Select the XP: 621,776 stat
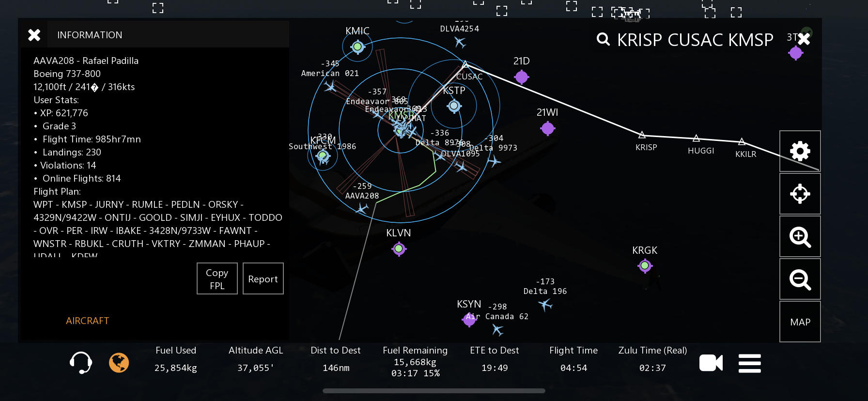This screenshot has height=401, width=868. (61, 113)
